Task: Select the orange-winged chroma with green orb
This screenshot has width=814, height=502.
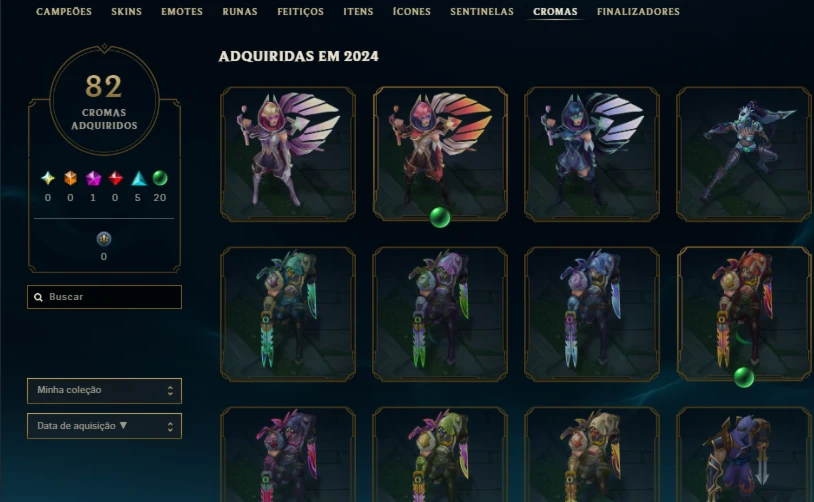Action: pyautogui.click(x=440, y=154)
